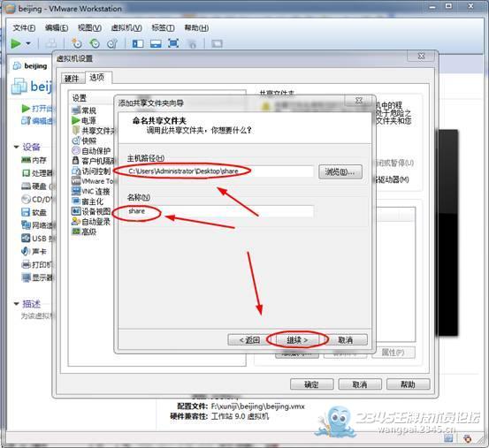
Task: Click 确定 in the VM settings dialog
Action: pyautogui.click(x=311, y=384)
